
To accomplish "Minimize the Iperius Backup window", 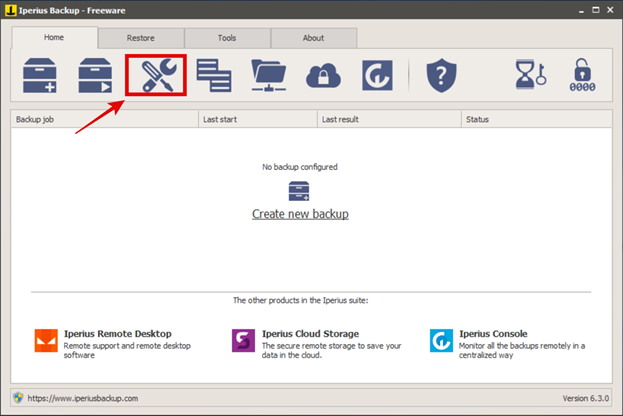I will click(x=581, y=10).
